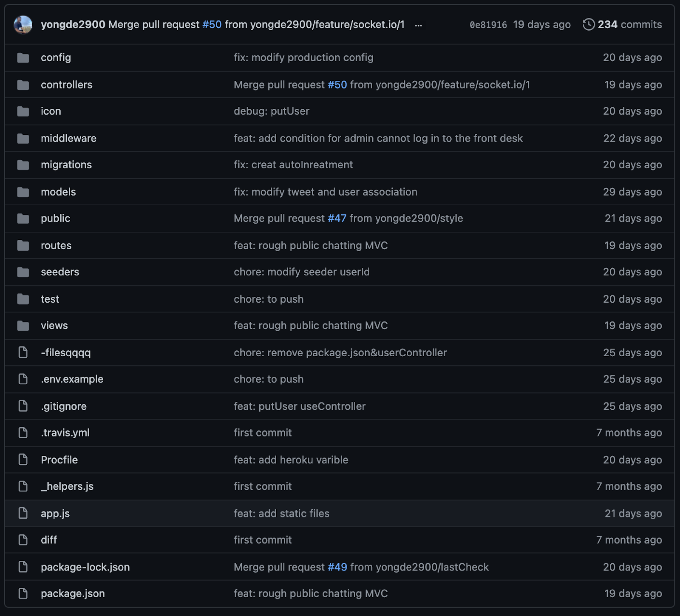
Task: Open yongde2900 author profile link
Action: (x=73, y=25)
